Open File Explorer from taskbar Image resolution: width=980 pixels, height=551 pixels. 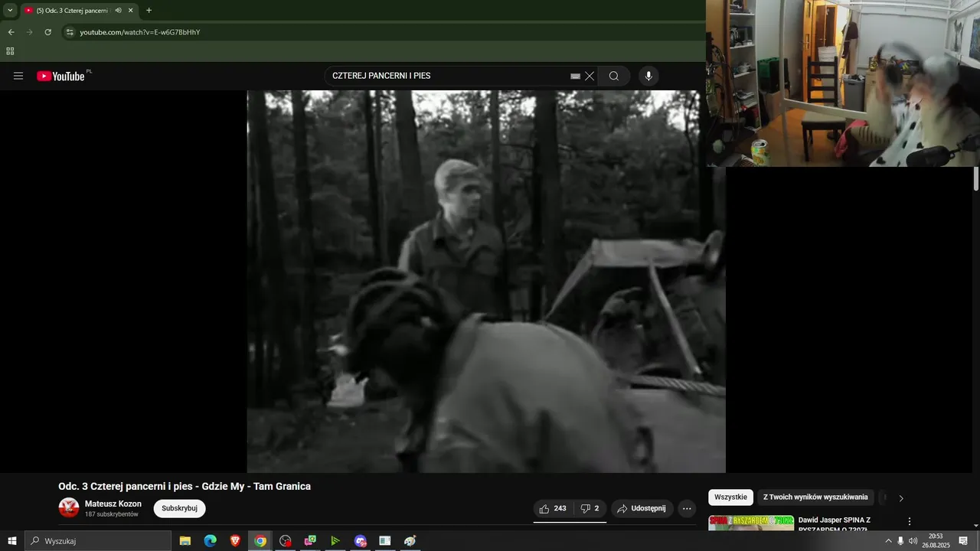(185, 541)
